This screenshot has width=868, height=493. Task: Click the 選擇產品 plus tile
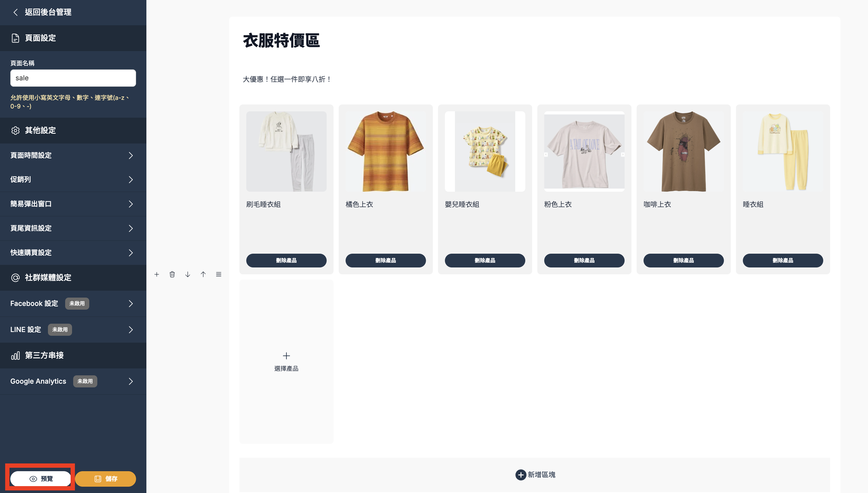(x=286, y=362)
